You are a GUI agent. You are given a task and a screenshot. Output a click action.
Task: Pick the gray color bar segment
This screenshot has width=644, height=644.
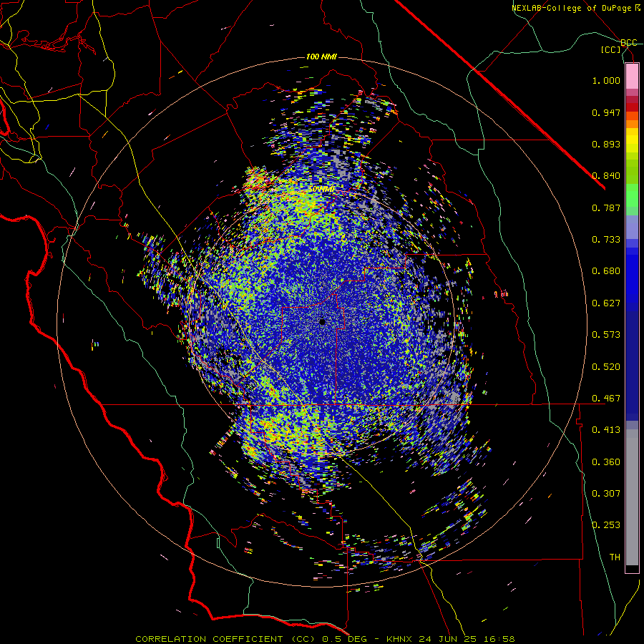(x=632, y=497)
